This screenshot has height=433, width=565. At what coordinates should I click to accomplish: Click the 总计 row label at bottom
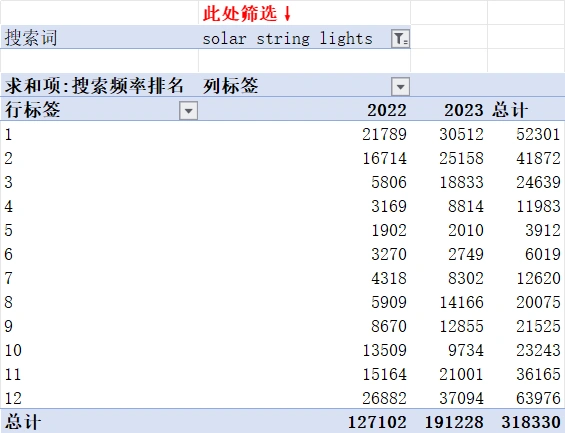(x=23, y=422)
